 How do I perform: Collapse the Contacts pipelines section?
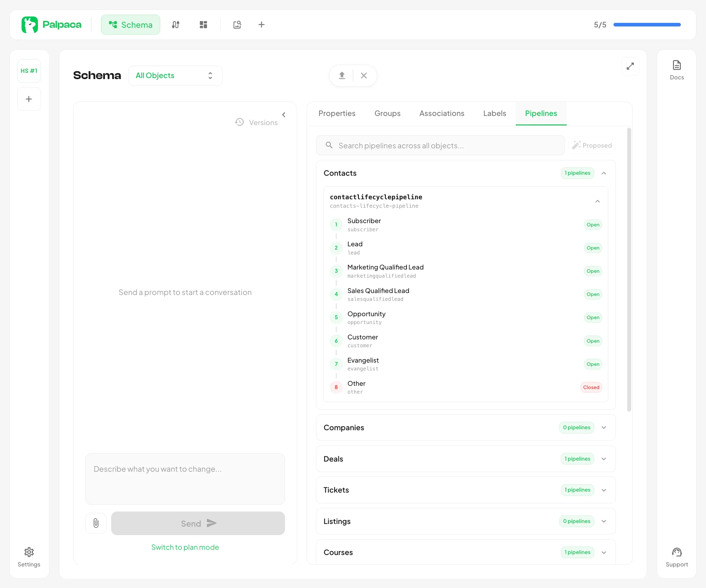(604, 173)
